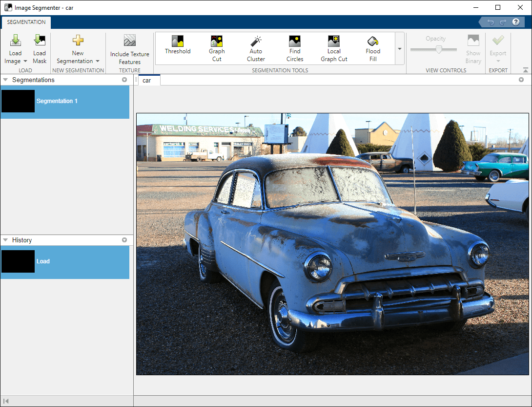
Task: Click the Load step in History
Action: click(x=64, y=261)
